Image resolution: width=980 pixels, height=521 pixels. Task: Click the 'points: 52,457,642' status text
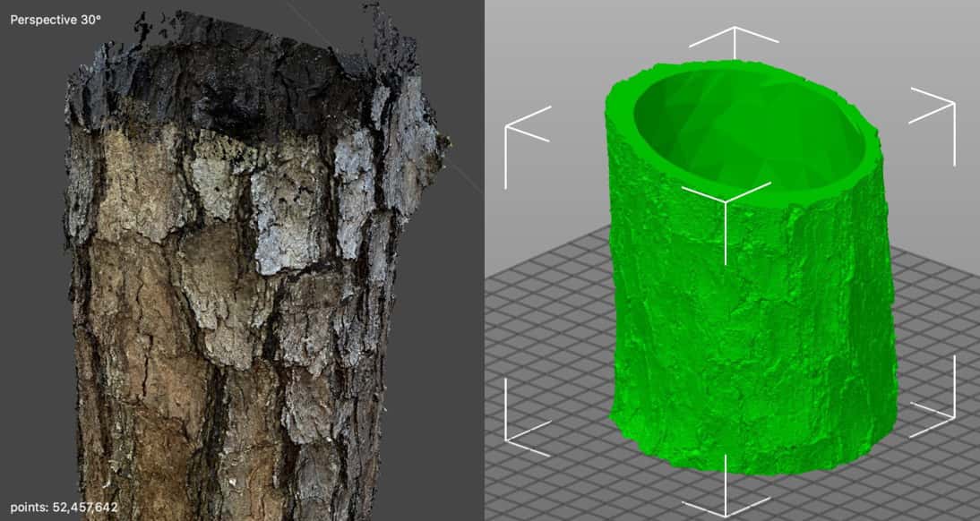[x=64, y=508]
